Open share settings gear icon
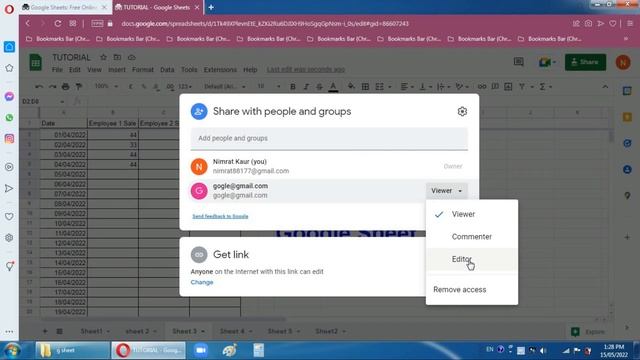 462,111
